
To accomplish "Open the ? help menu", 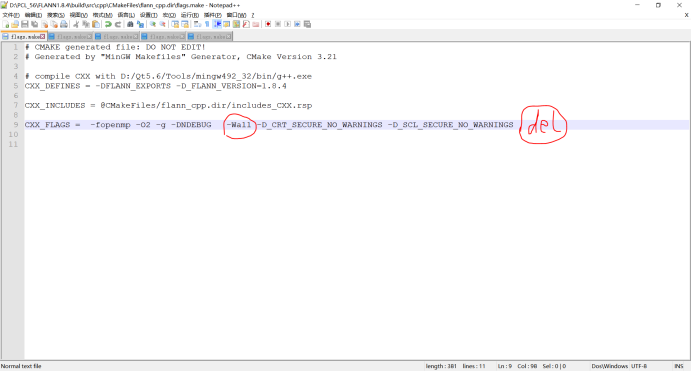I will (253, 15).
